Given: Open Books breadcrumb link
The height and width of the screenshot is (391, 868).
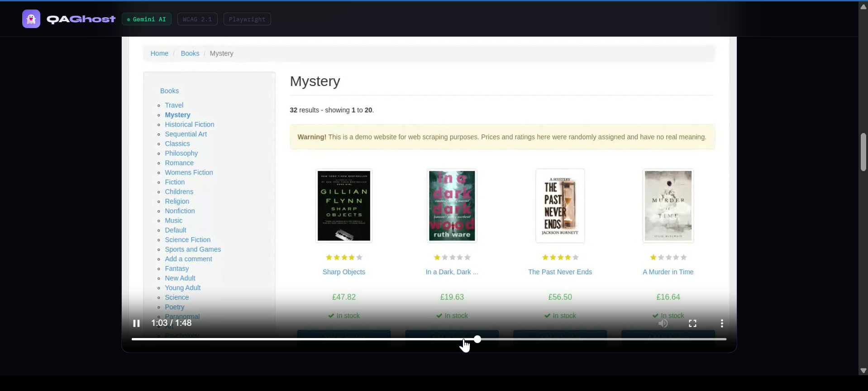Looking at the screenshot, I should pyautogui.click(x=190, y=53).
